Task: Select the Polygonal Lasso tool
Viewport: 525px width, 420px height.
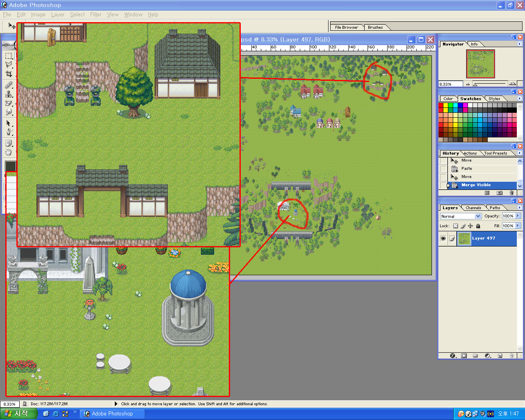Action: point(9,65)
